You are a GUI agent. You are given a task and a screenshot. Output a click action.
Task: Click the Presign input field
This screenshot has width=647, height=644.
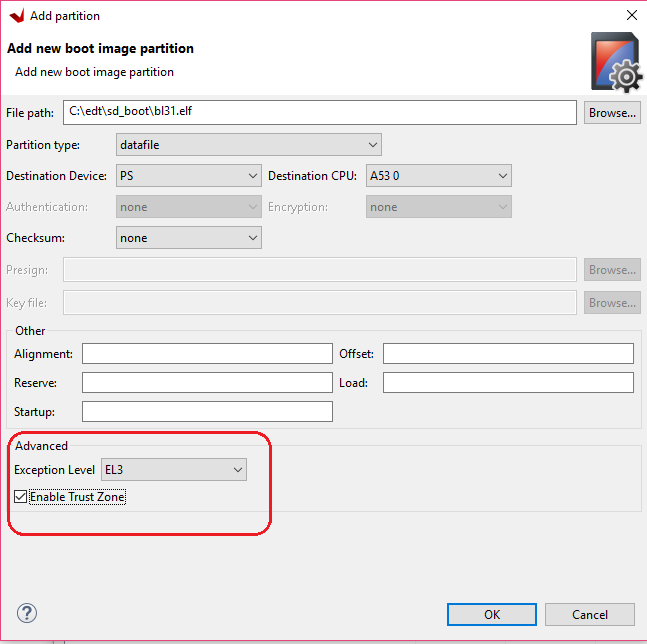pyautogui.click(x=320, y=270)
